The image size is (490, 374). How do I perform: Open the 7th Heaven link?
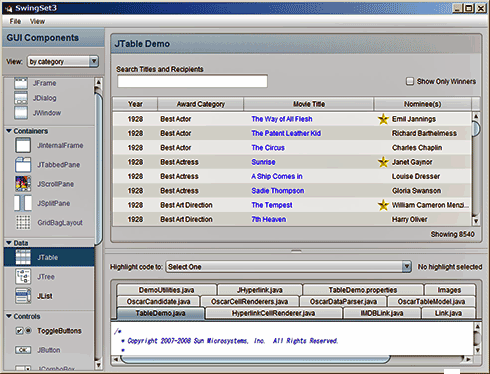269,219
